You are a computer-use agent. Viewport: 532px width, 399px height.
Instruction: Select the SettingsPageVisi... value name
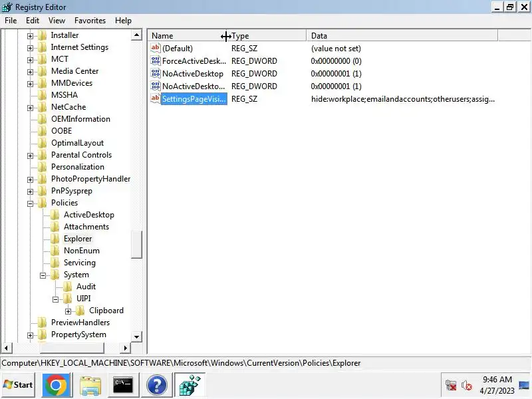(194, 98)
